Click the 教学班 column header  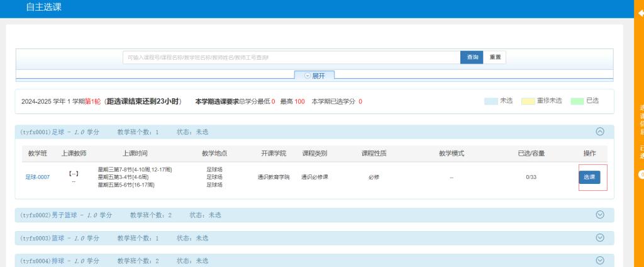[38, 154]
